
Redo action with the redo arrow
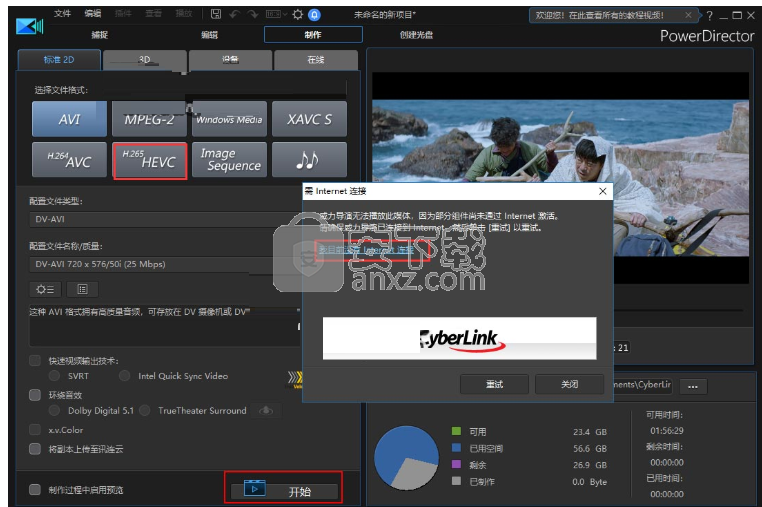[x=253, y=14]
